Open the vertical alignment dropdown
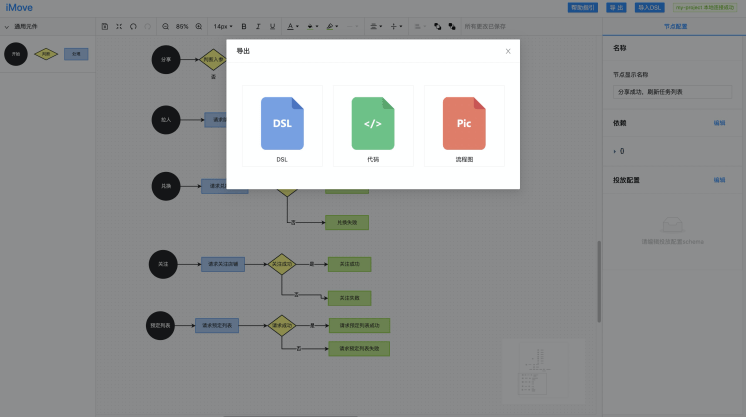This screenshot has height=417, width=746. (x=396, y=27)
